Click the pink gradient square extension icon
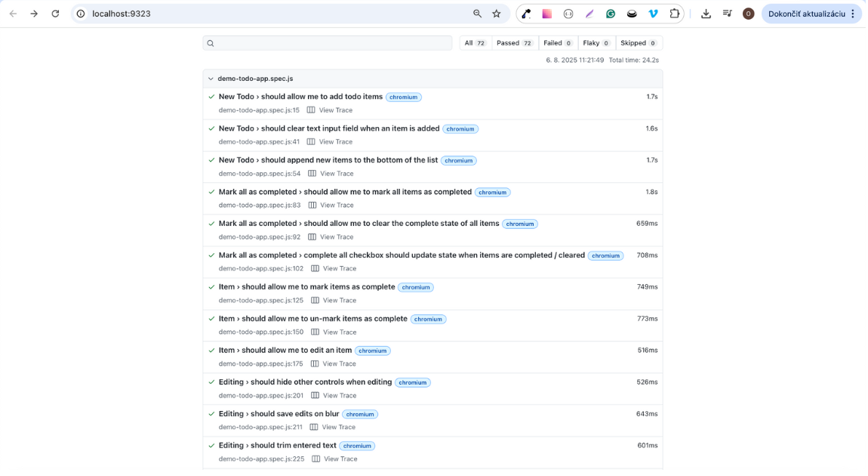 (x=547, y=14)
